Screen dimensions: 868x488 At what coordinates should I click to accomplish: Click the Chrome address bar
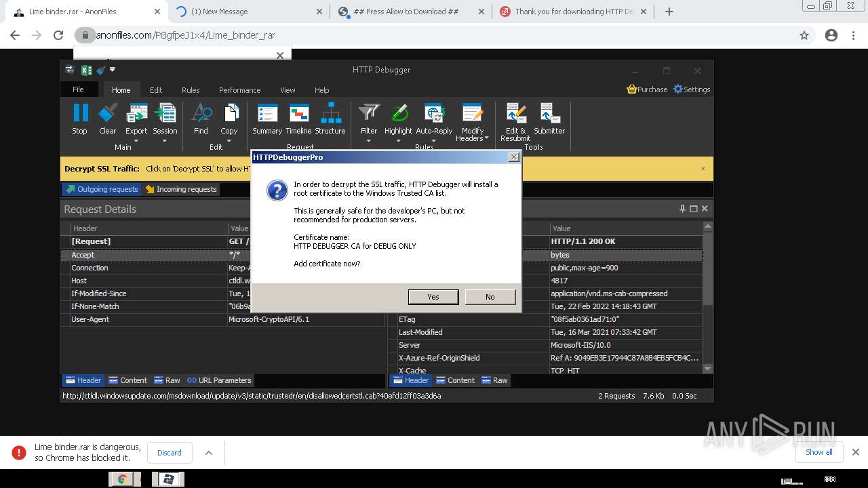[x=434, y=35]
